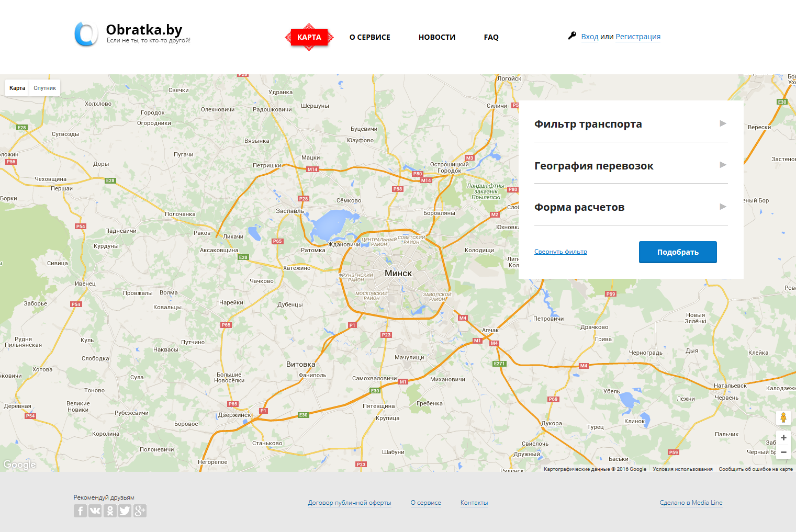Viewport: 796px width, 532px height.
Task: Open the FAQ menu item
Action: pyautogui.click(x=491, y=37)
